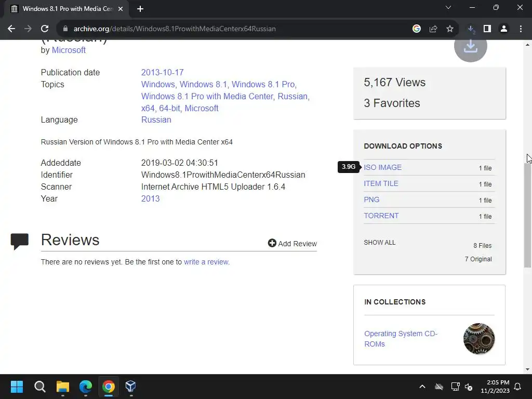Click the Chrome taskbar icon
Screen dimensions: 532x399
point(108,387)
